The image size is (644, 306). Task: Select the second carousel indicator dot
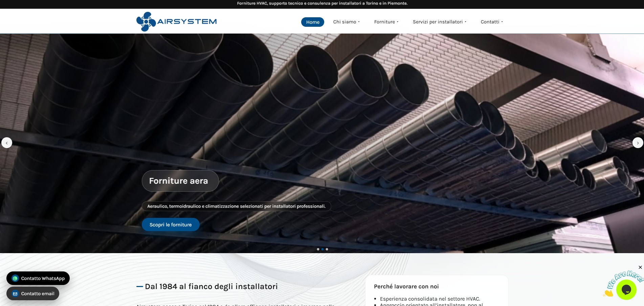click(322, 249)
